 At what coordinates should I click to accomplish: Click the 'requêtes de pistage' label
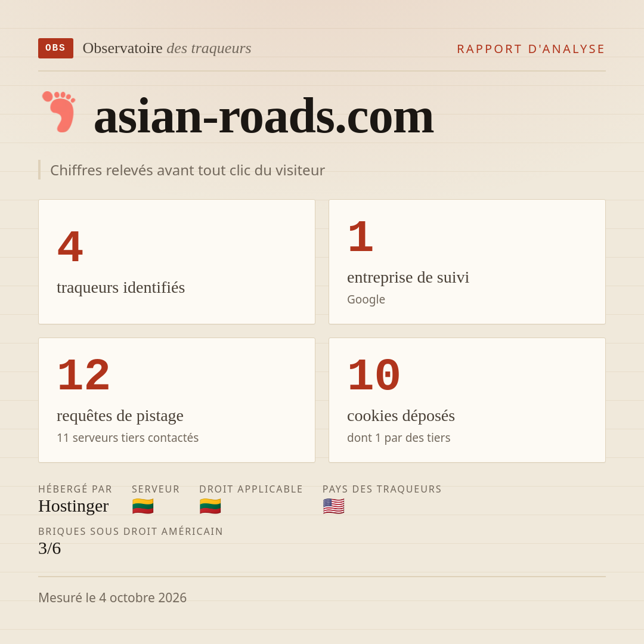point(120,416)
